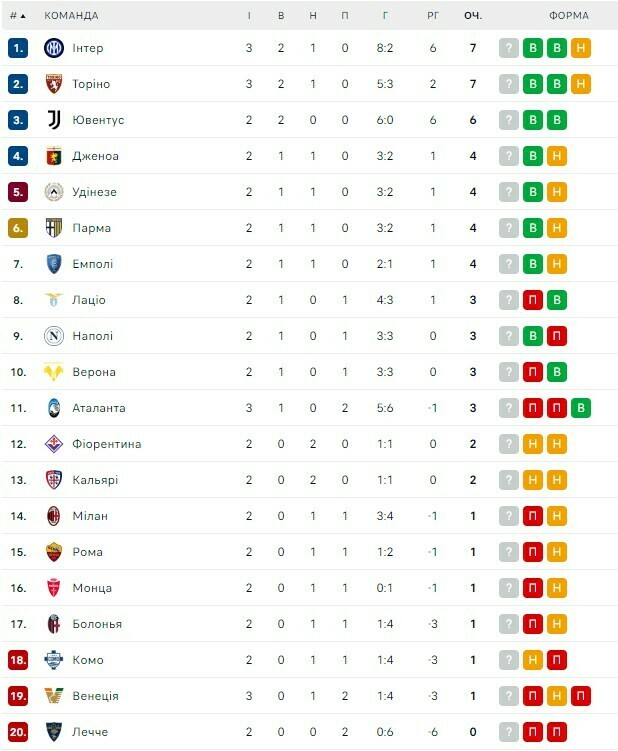The height and width of the screenshot is (751, 618).
Task: Click the Lazio eagle logo
Action: tap(54, 300)
